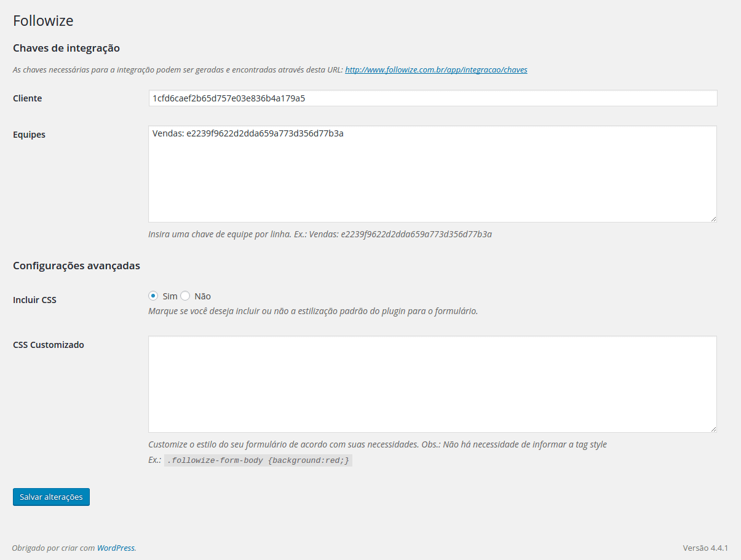Image resolution: width=741 pixels, height=560 pixels.
Task: Click the "Insira uma chave de equipe" hint text
Action: [x=320, y=234]
